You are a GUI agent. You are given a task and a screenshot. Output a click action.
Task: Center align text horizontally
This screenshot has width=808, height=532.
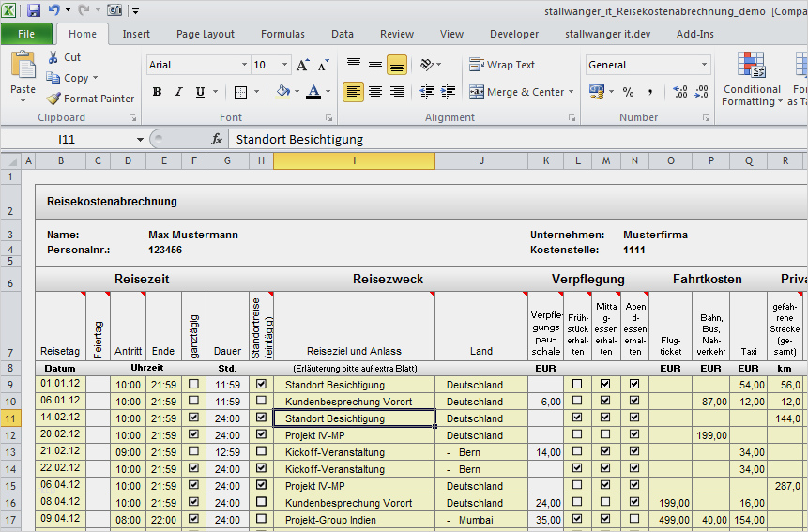375,92
